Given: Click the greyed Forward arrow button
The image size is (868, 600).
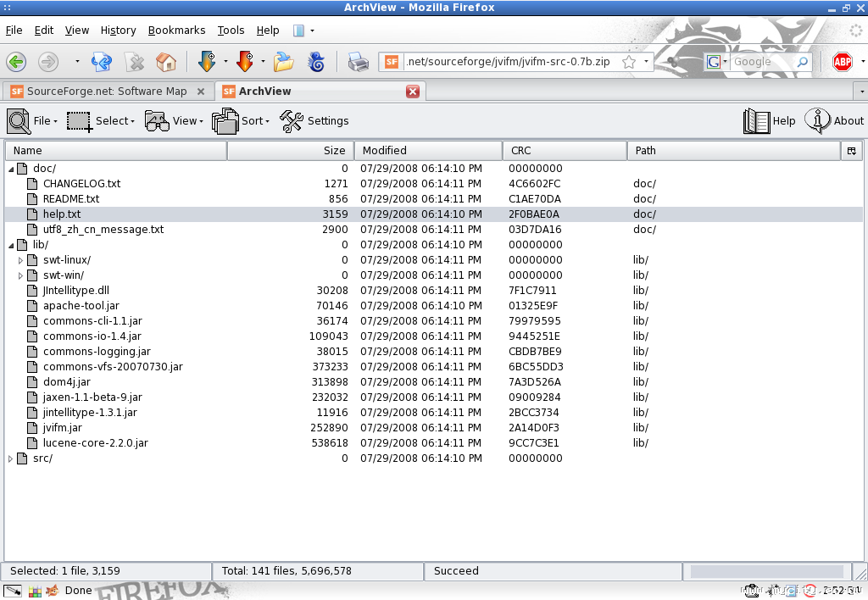Looking at the screenshot, I should [x=48, y=61].
